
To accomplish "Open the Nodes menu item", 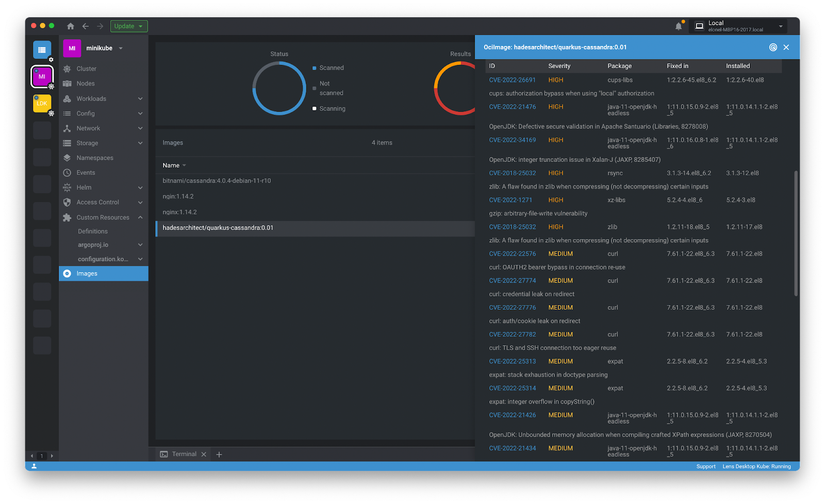I will click(x=86, y=83).
